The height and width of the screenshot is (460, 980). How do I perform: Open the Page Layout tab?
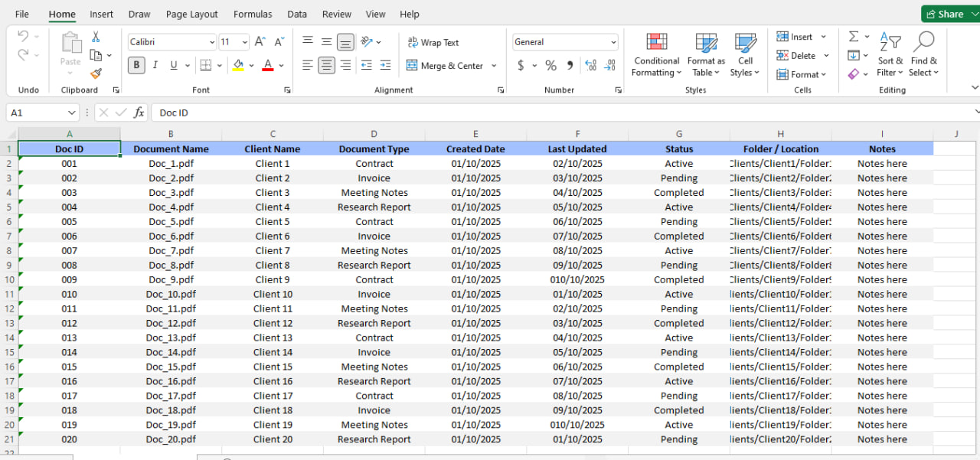pos(191,14)
